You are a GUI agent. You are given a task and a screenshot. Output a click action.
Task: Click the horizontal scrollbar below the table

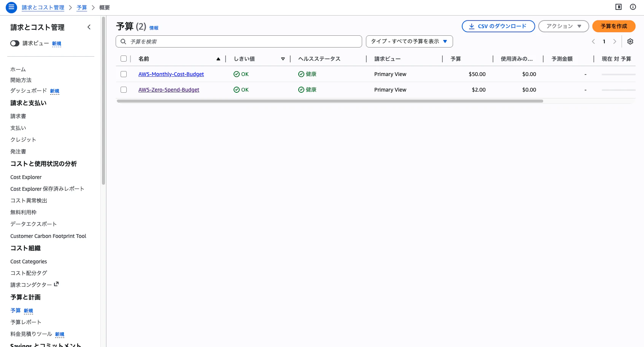pyautogui.click(x=330, y=101)
